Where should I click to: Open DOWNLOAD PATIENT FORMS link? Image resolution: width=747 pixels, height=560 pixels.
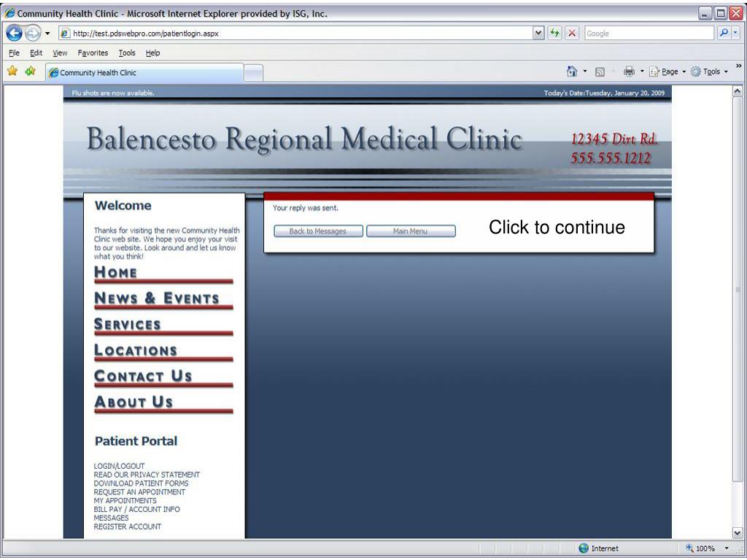pyautogui.click(x=141, y=483)
